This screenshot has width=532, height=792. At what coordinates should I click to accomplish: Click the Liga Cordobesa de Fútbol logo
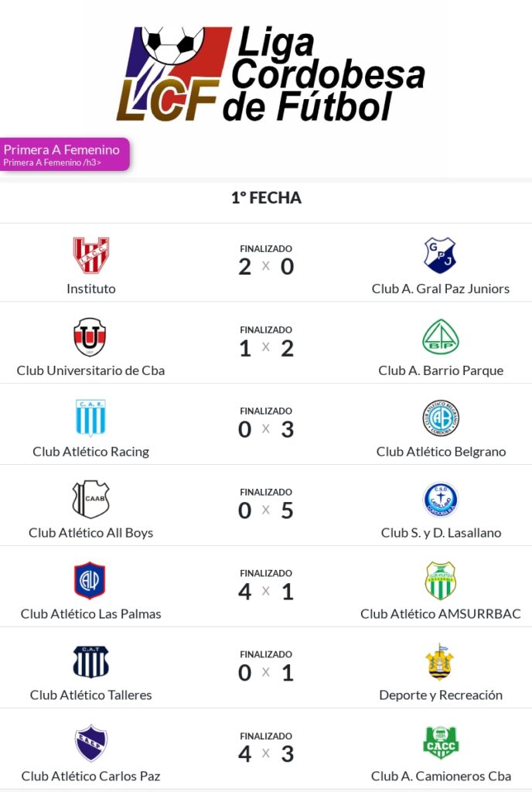tap(271, 75)
